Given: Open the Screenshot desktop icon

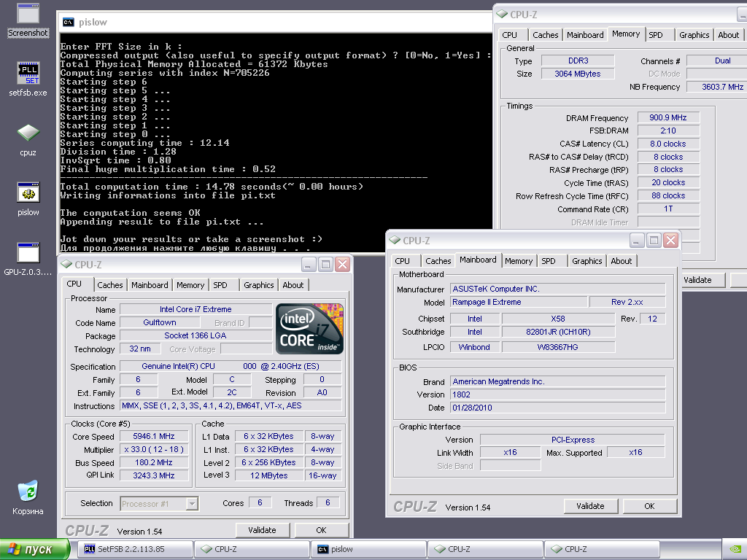Looking at the screenshot, I should click(x=28, y=20).
